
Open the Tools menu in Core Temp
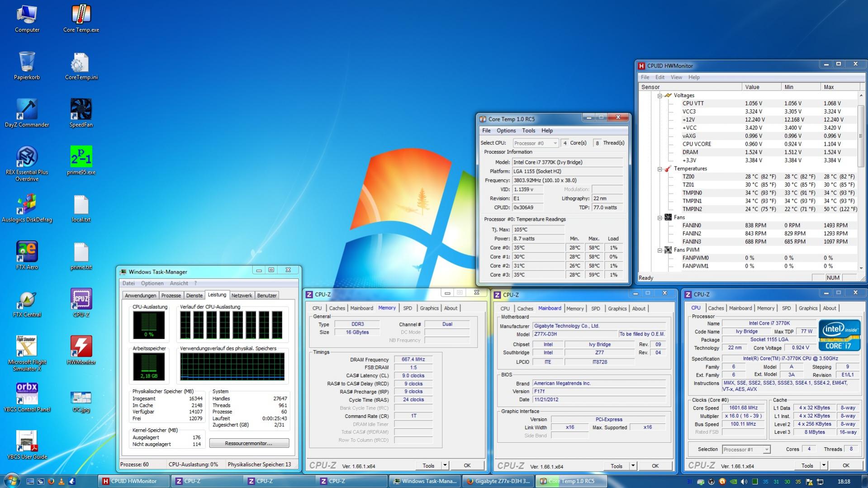click(x=528, y=131)
